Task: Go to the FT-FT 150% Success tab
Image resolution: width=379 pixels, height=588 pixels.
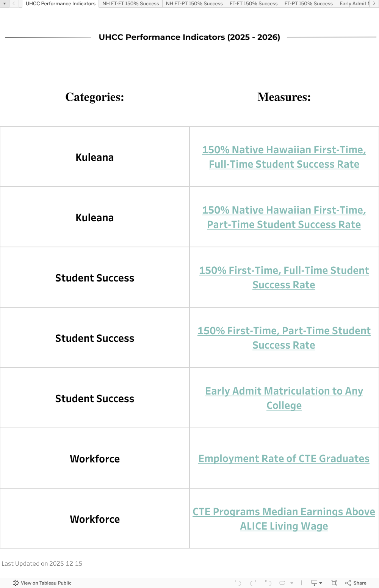Action: coord(254,4)
